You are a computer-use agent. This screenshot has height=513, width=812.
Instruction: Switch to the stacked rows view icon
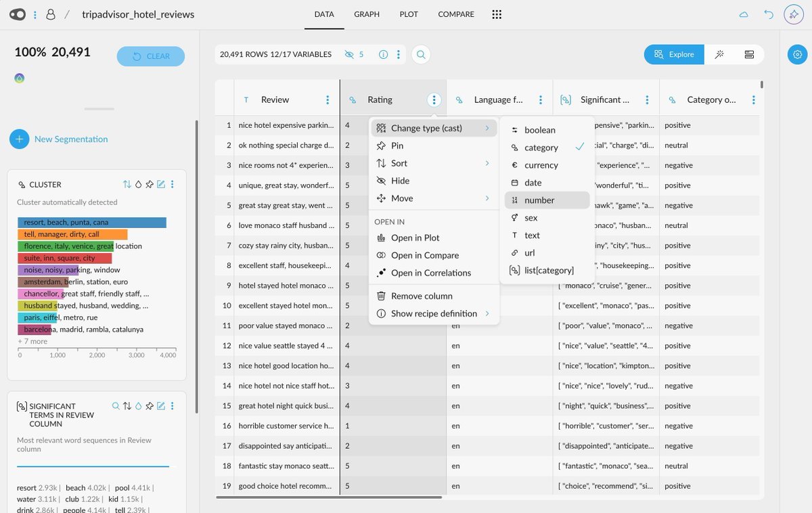click(x=749, y=54)
